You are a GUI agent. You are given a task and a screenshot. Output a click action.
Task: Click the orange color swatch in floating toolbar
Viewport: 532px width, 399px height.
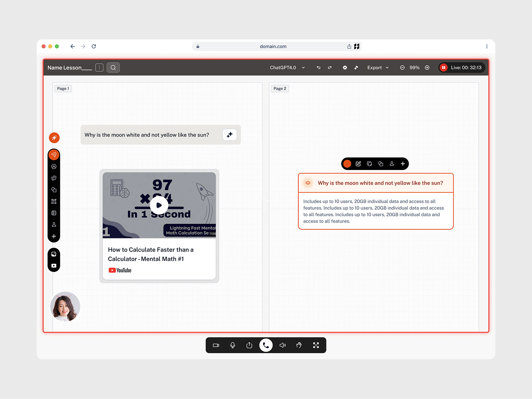[x=347, y=164]
